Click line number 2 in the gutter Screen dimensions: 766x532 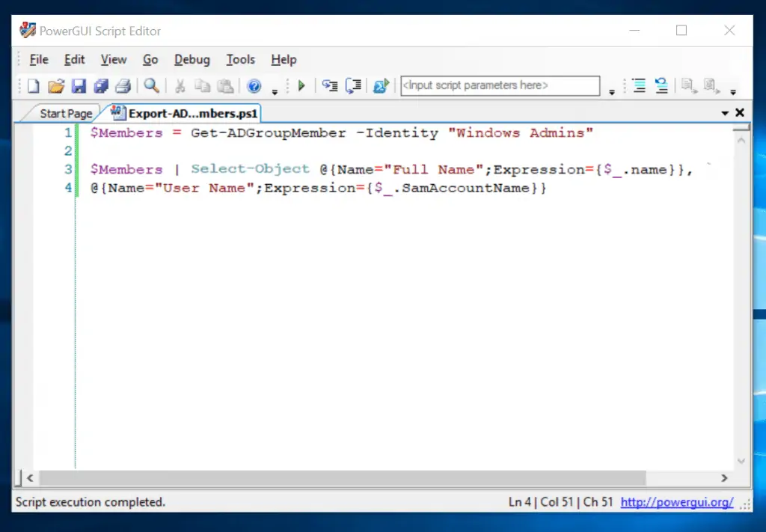(68, 151)
